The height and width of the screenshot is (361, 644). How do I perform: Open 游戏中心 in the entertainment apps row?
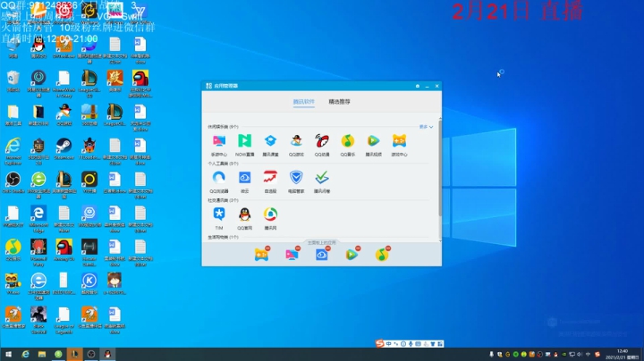[399, 141]
